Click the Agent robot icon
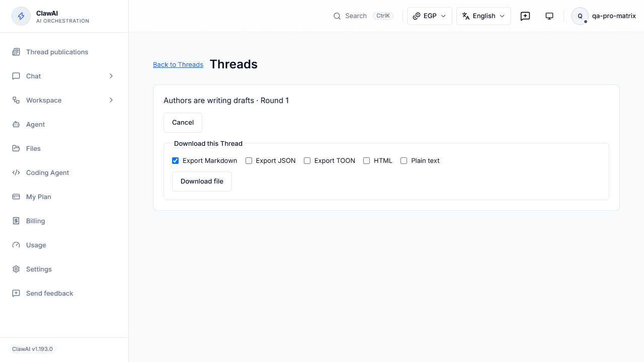Image resolution: width=644 pixels, height=362 pixels. click(16, 124)
